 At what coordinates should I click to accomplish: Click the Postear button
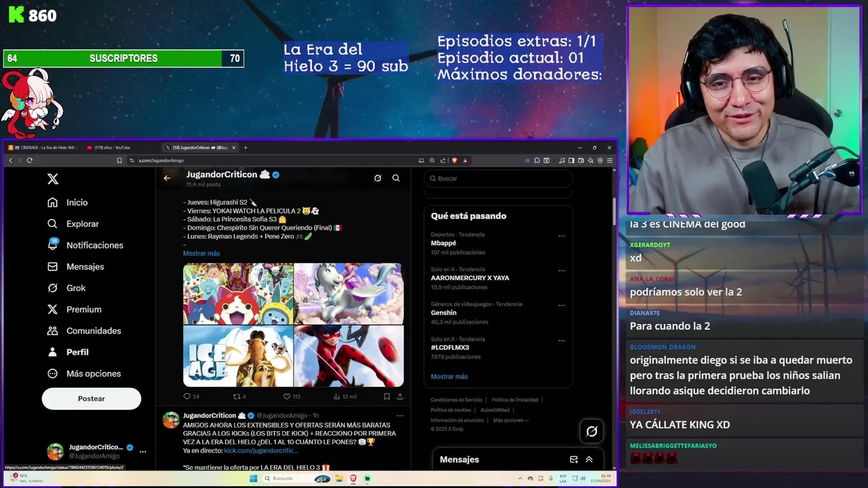point(92,399)
